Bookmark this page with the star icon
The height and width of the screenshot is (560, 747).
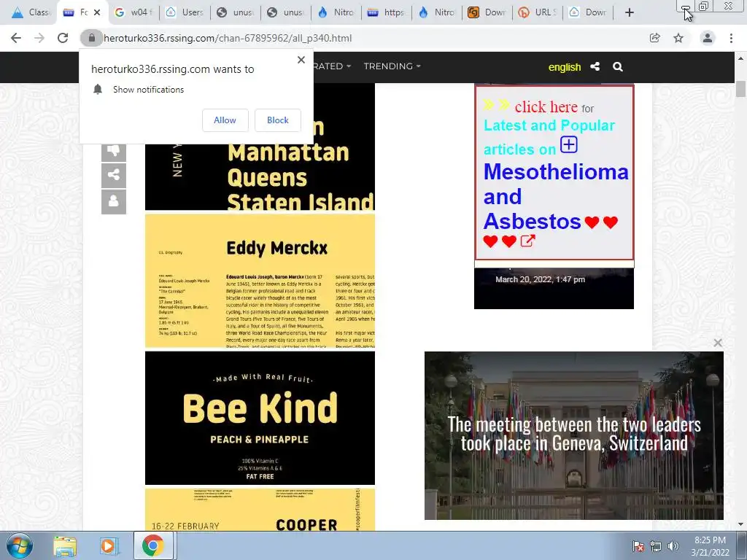coord(678,38)
